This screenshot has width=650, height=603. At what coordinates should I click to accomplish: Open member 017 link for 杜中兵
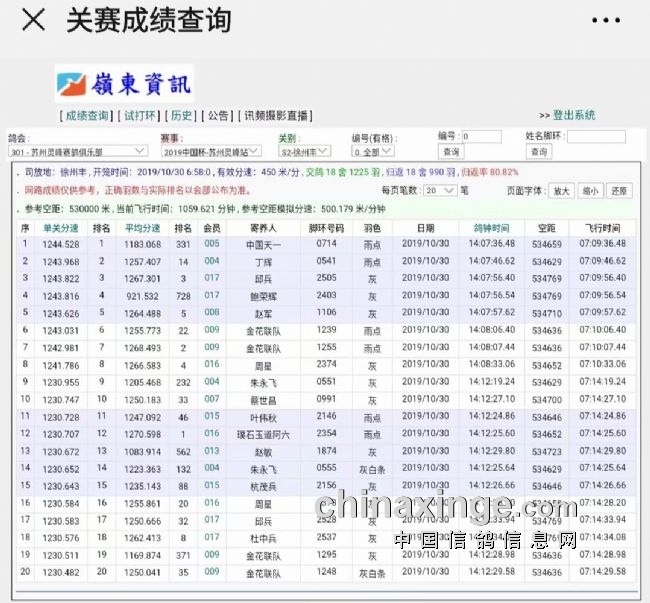pyautogui.click(x=211, y=538)
